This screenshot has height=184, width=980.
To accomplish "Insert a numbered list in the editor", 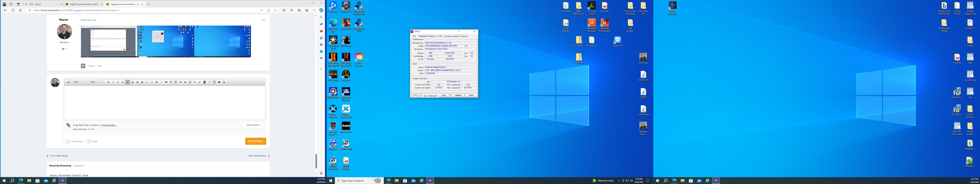I will coord(152,82).
